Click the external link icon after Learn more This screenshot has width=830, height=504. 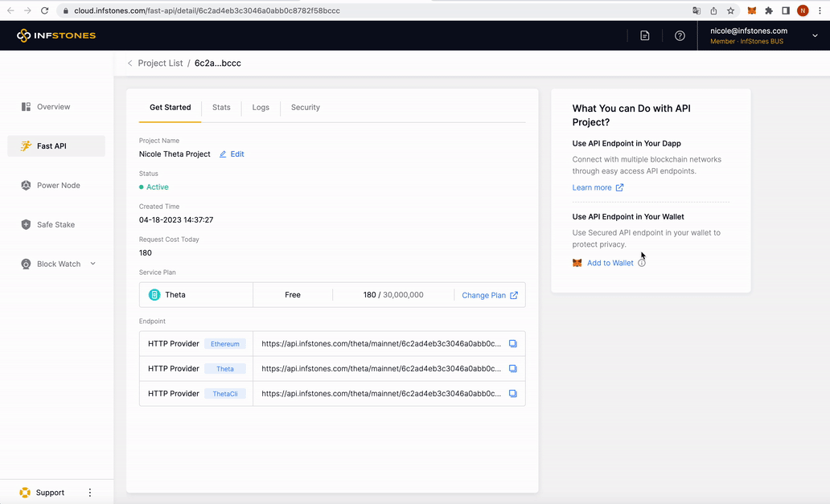click(619, 187)
